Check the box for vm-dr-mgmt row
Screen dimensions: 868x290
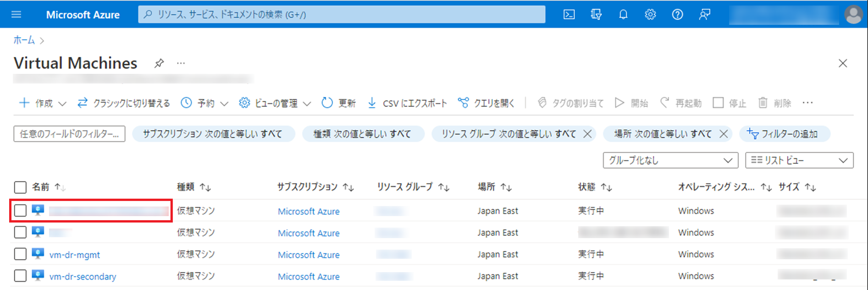tap(20, 254)
